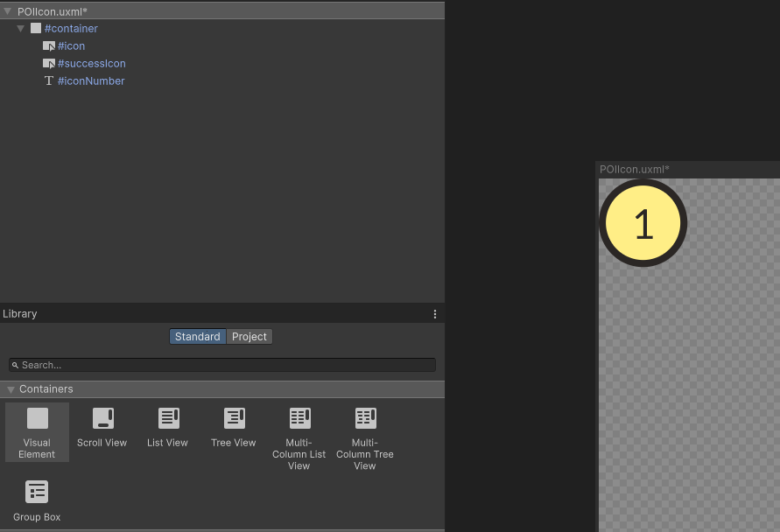
Task: Click the Multi-Column List View label
Action: pyautogui.click(x=299, y=454)
